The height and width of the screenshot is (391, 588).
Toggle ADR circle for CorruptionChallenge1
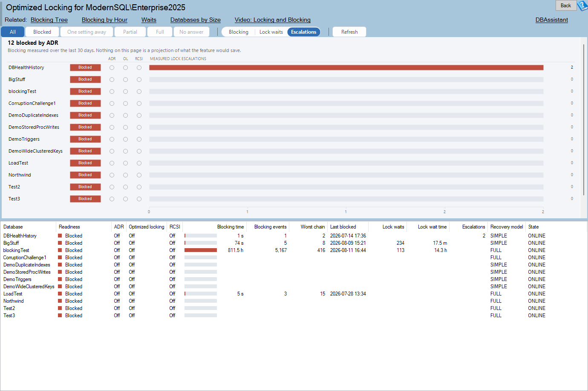[112, 103]
